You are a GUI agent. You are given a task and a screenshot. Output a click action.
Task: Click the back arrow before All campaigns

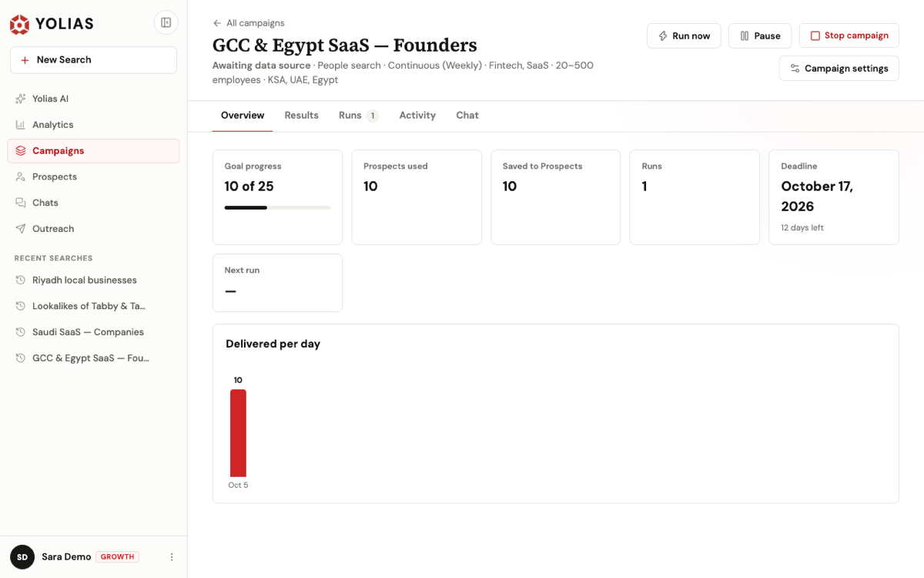[x=217, y=23]
